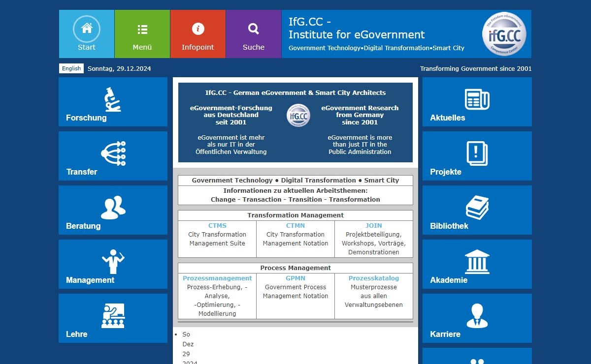591x364 pixels.
Task: Open the Start home icon
Action: [87, 28]
